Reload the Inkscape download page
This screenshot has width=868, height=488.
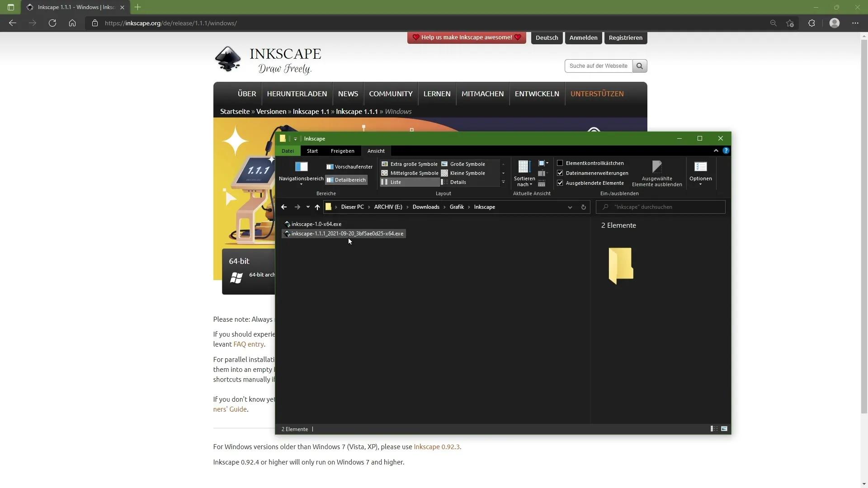(52, 23)
